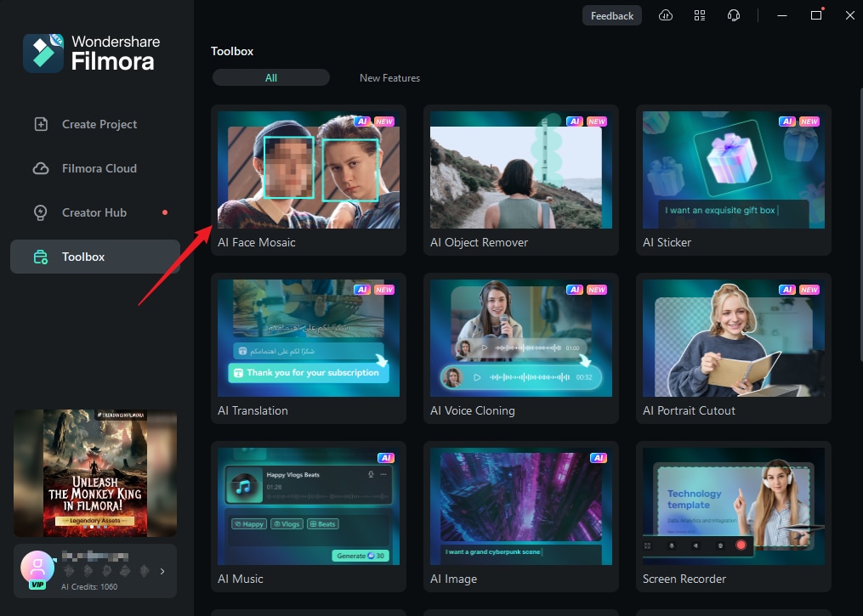Click the NEW badge on AI Face Mosaic
The height and width of the screenshot is (616, 863).
[x=384, y=122]
